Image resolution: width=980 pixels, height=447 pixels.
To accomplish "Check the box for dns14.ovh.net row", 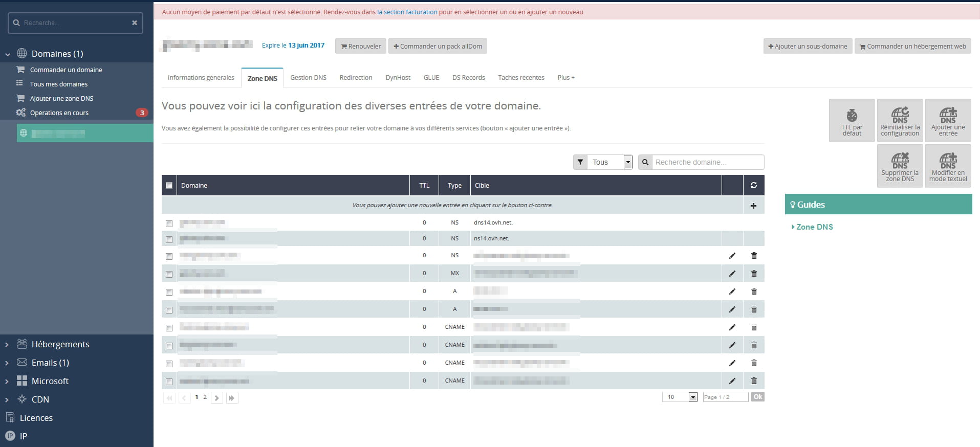I will point(169,223).
